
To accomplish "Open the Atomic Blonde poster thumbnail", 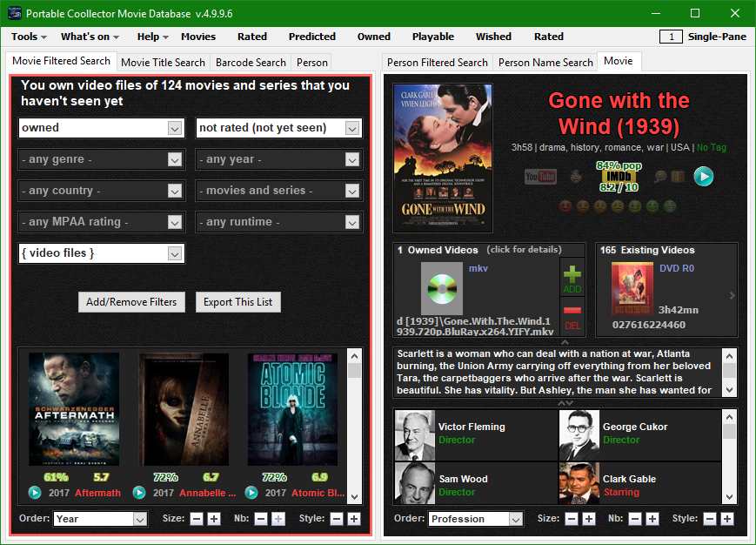I will (292, 409).
